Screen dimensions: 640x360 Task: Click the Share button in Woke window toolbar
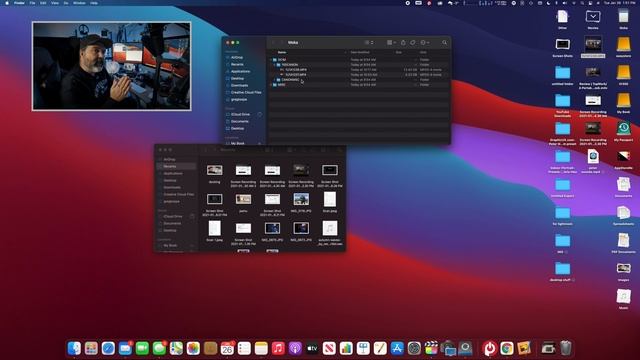pos(403,42)
